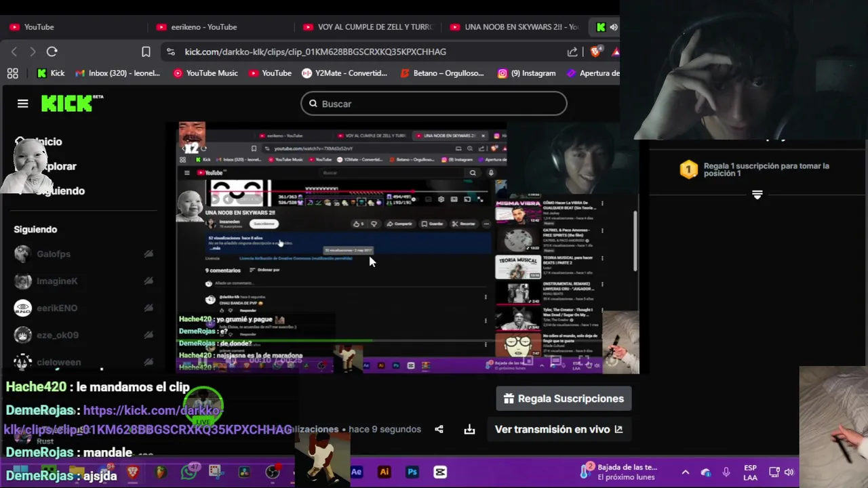Click the share icon below the clip
This screenshot has height=488, width=868.
tap(439, 429)
